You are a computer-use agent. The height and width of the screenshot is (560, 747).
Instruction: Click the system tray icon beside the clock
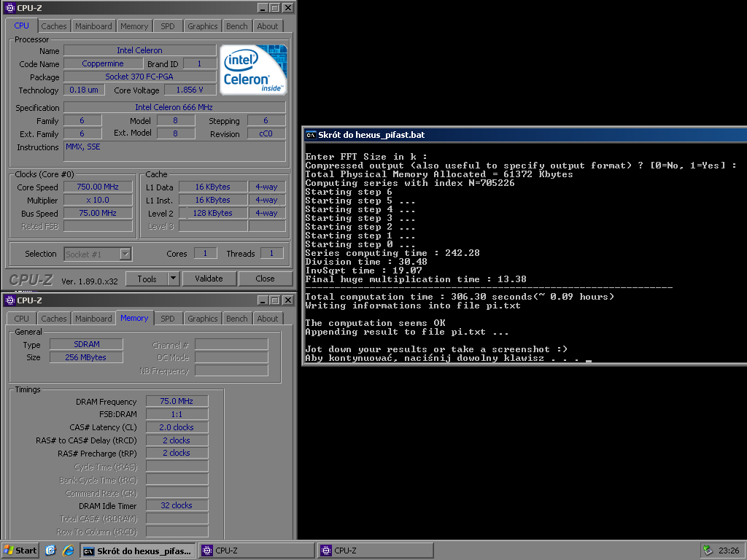point(708,551)
